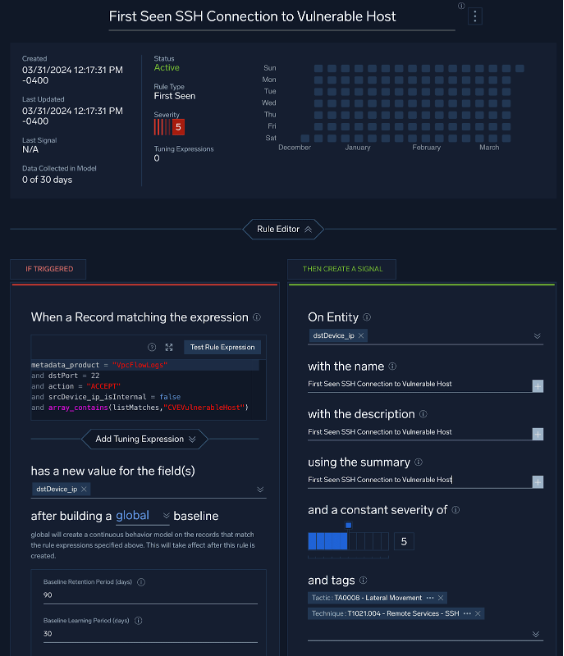Remove the Lateral Movement tactic tag
The image size is (564, 656).
(441, 598)
